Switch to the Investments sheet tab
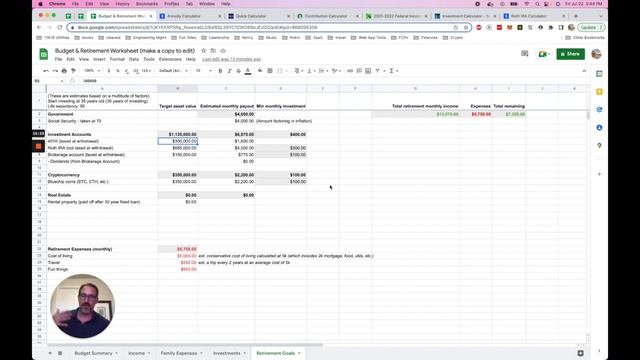This screenshot has width=640, height=360. (227, 353)
